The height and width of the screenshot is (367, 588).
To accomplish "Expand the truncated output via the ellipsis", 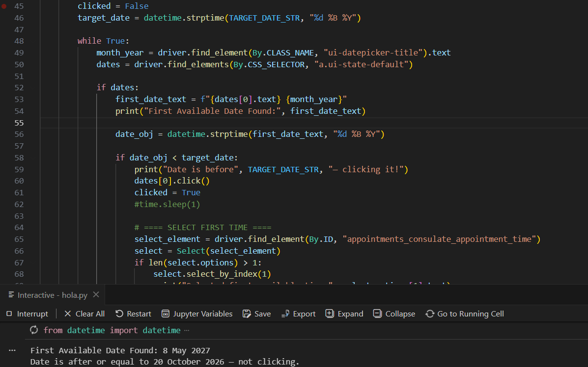I will point(12,350).
